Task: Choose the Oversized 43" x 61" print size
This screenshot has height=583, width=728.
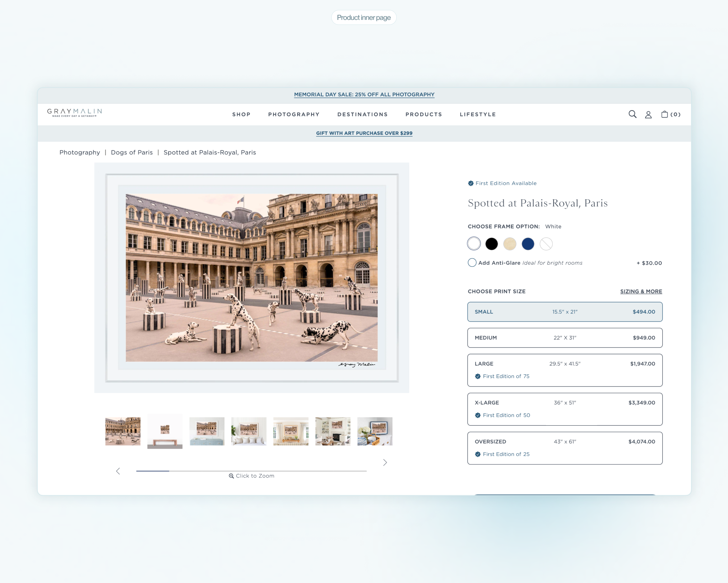Action: point(564,448)
